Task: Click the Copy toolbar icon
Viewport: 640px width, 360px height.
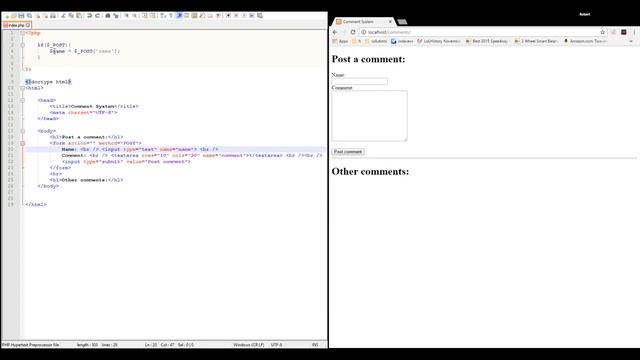Action: point(71,16)
